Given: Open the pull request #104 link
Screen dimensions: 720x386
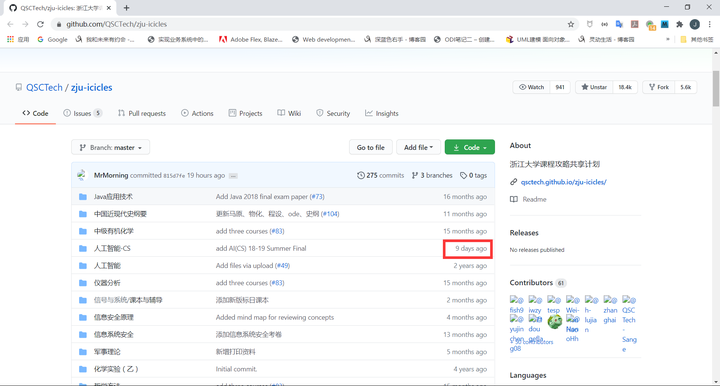Looking at the screenshot, I should click(330, 214).
